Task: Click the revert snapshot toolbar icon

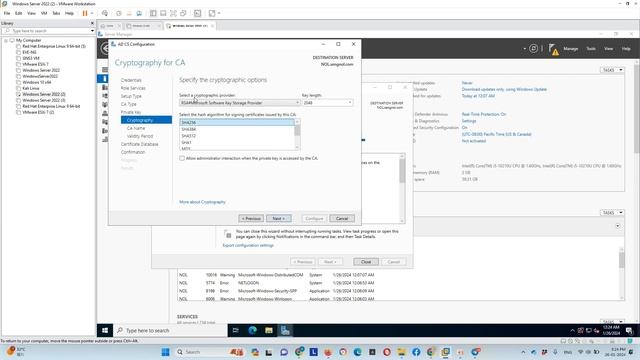Action: coord(129,13)
